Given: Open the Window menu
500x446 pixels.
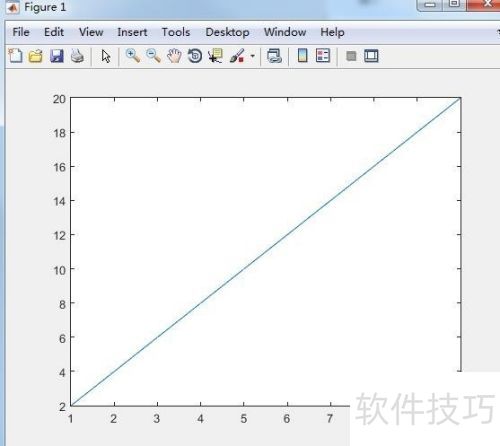Looking at the screenshot, I should pyautogui.click(x=285, y=32).
